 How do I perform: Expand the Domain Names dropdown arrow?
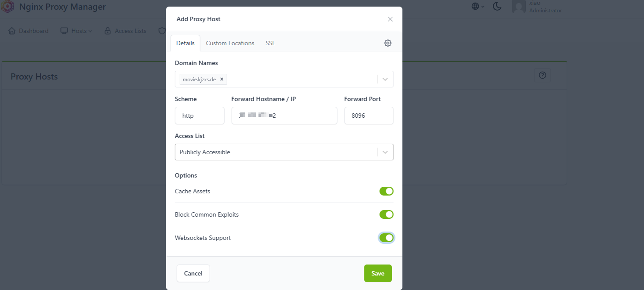click(385, 80)
